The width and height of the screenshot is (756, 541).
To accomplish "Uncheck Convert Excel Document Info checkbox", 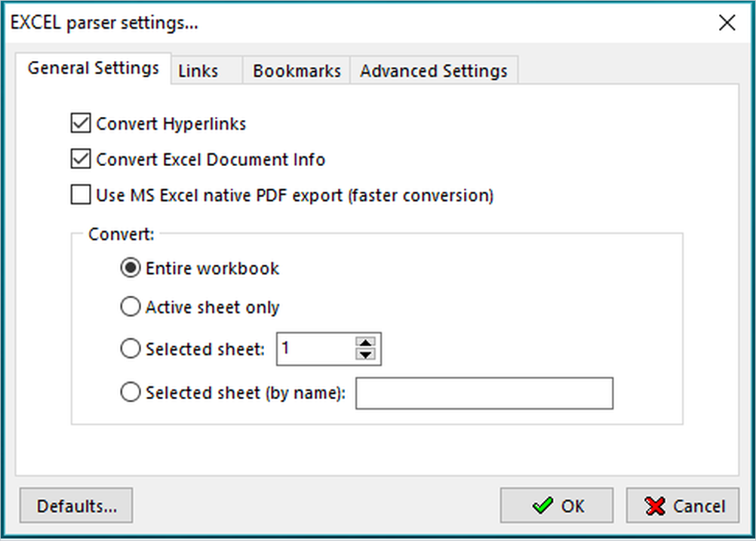I will click(81, 159).
